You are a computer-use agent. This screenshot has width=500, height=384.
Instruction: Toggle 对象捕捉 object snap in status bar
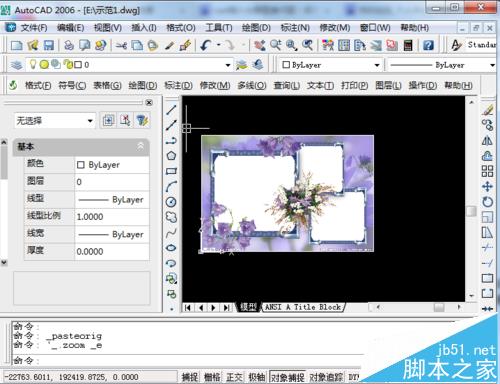[287, 377]
